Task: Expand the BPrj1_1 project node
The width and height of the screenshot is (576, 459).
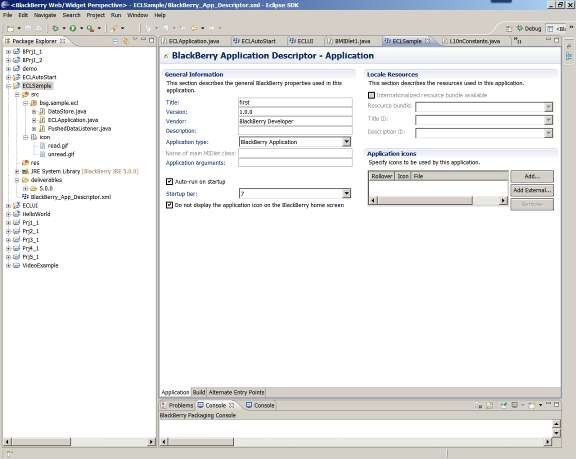Action: pos(8,52)
